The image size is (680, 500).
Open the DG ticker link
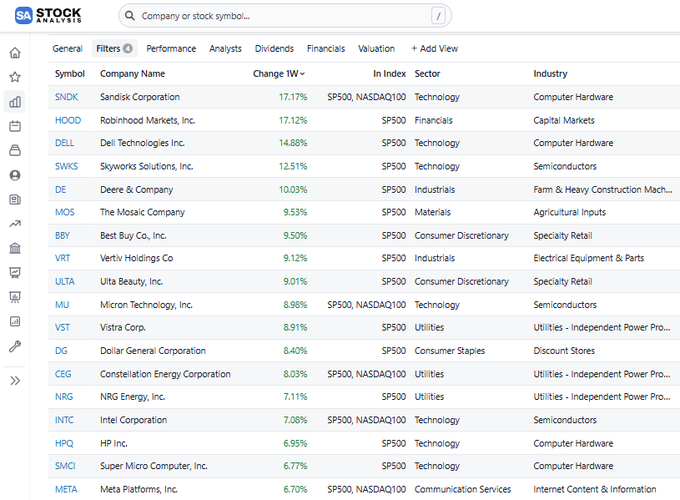[61, 351]
